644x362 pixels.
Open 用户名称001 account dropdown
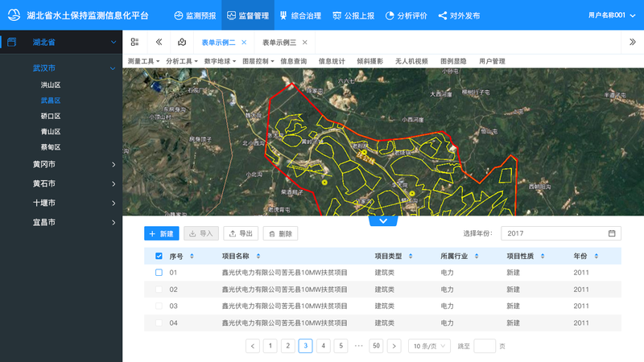(x=612, y=15)
